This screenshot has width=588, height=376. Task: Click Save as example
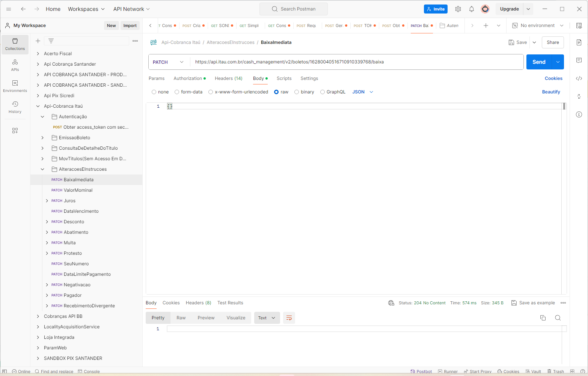[533, 303]
